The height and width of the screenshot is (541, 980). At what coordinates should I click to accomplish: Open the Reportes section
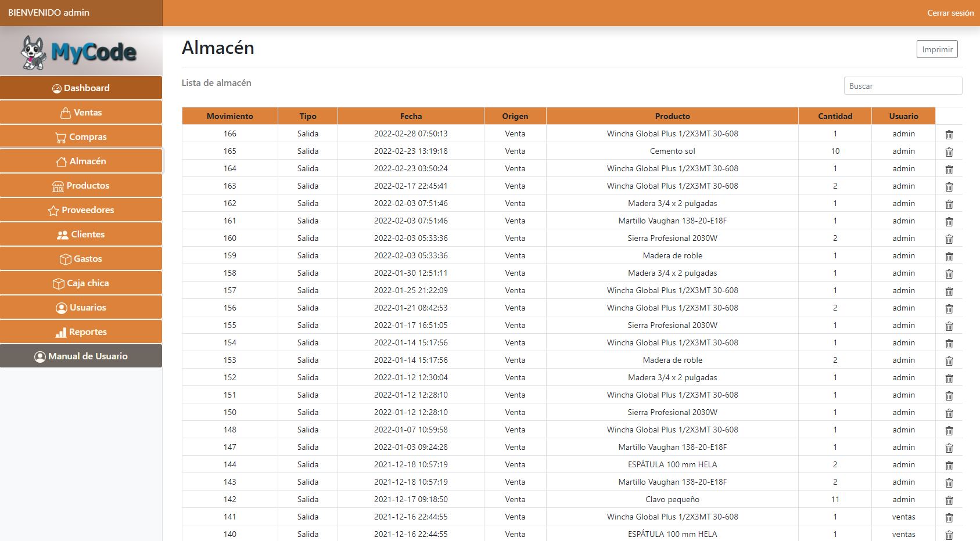(x=81, y=332)
